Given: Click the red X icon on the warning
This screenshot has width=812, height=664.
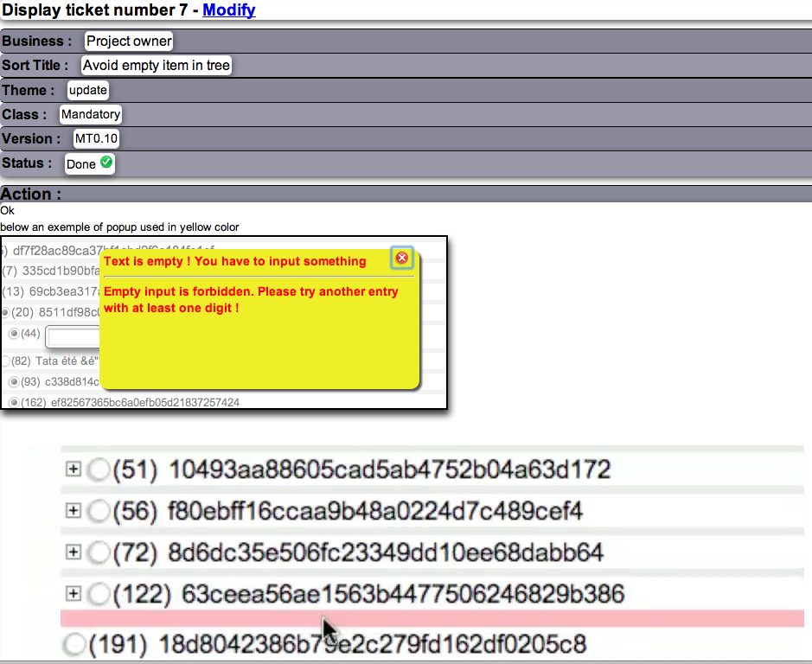Looking at the screenshot, I should pos(401,257).
